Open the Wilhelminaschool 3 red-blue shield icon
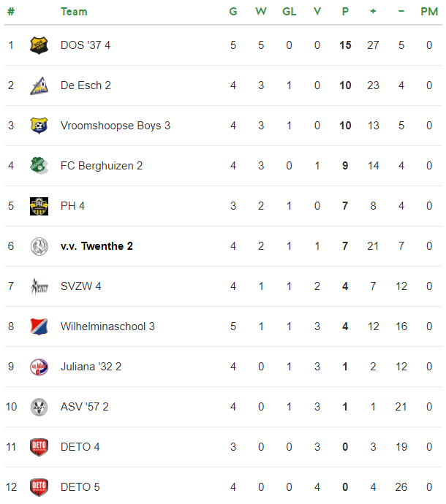446x504 pixels. 39,327
